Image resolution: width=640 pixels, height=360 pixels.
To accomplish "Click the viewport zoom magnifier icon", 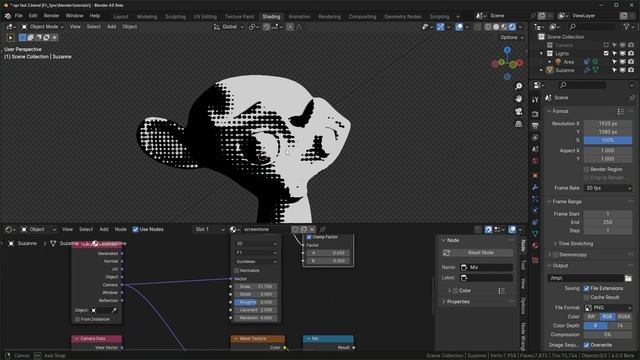I will click(x=518, y=86).
